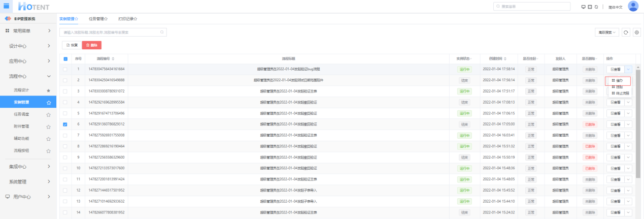Screen dimensions: 644x219
Task: Click the monitor icon in top bar
Action: click(583, 7)
